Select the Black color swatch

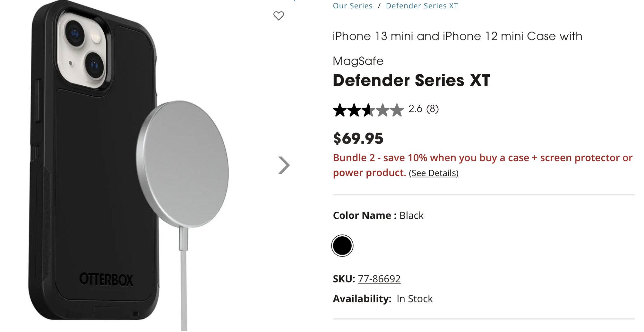(x=342, y=246)
